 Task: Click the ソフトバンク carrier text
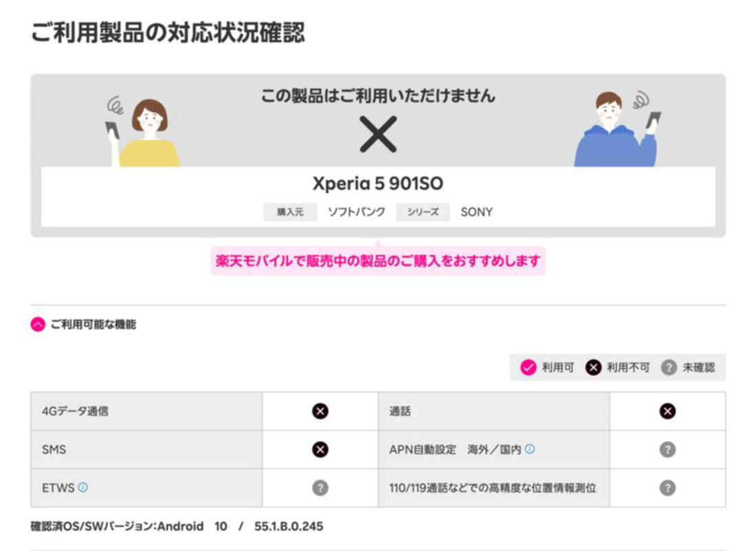357,212
